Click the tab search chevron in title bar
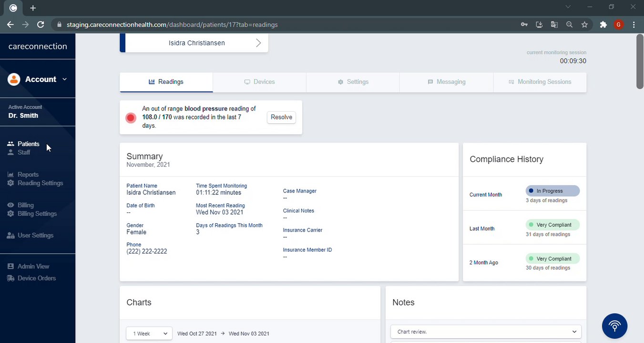The width and height of the screenshot is (644, 343). (568, 7)
